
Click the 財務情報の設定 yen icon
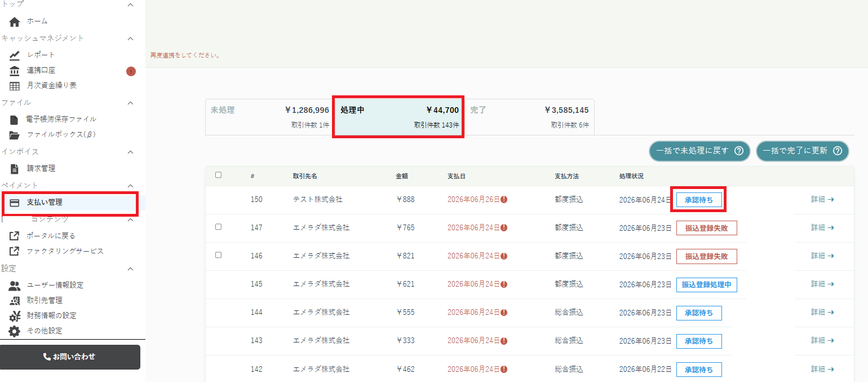pos(15,316)
